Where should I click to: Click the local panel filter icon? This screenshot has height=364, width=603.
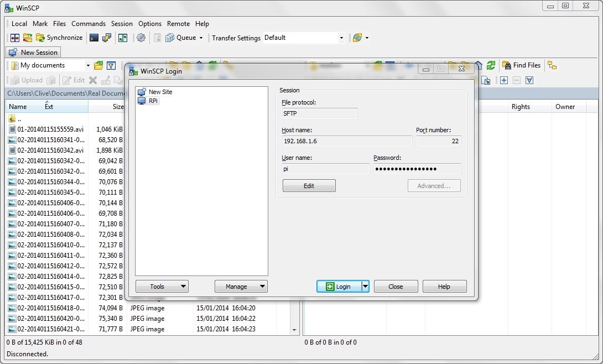click(x=111, y=65)
